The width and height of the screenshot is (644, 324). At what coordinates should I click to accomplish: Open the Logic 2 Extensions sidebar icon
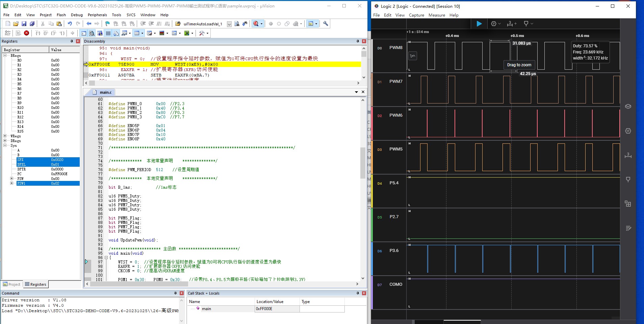click(x=628, y=204)
